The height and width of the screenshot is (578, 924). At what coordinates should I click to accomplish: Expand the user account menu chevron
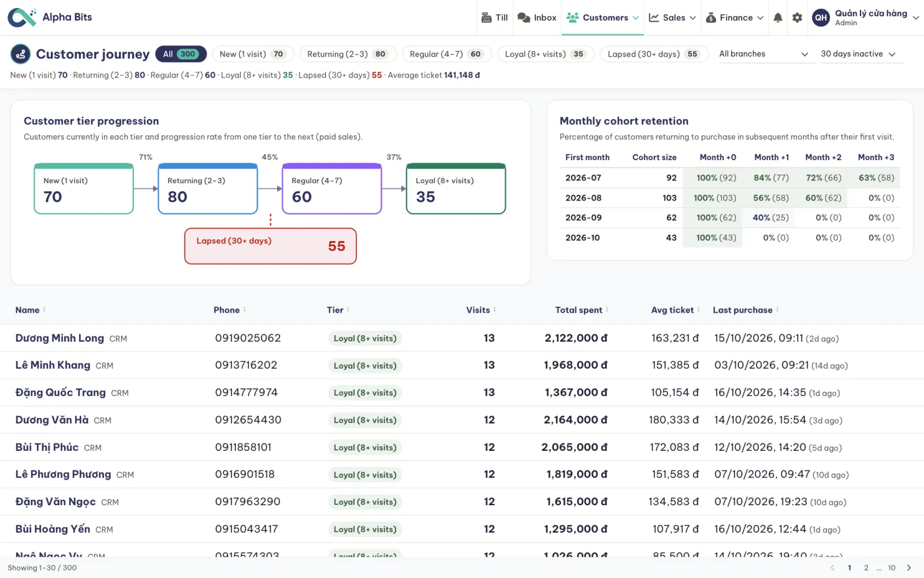pyautogui.click(x=916, y=18)
